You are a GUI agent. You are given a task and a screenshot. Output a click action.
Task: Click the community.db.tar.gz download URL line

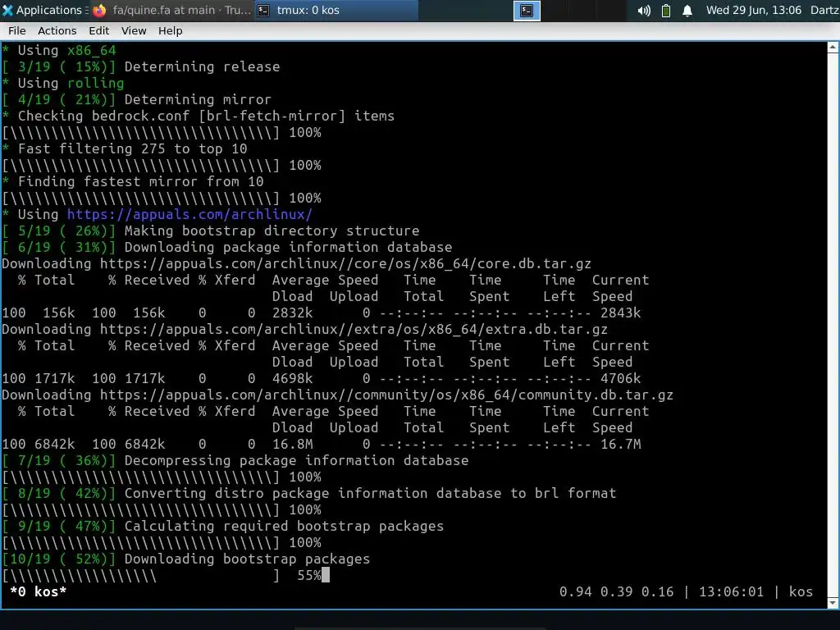click(337, 395)
